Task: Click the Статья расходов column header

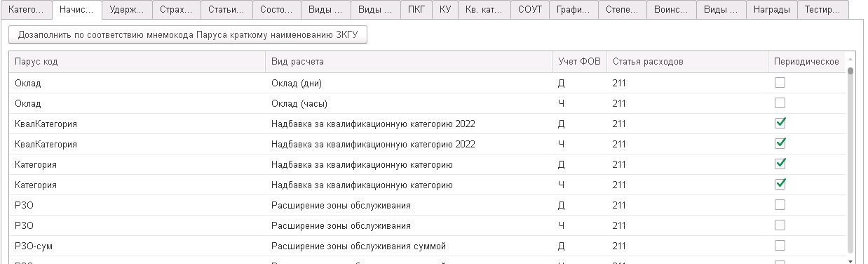Action: [x=687, y=62]
